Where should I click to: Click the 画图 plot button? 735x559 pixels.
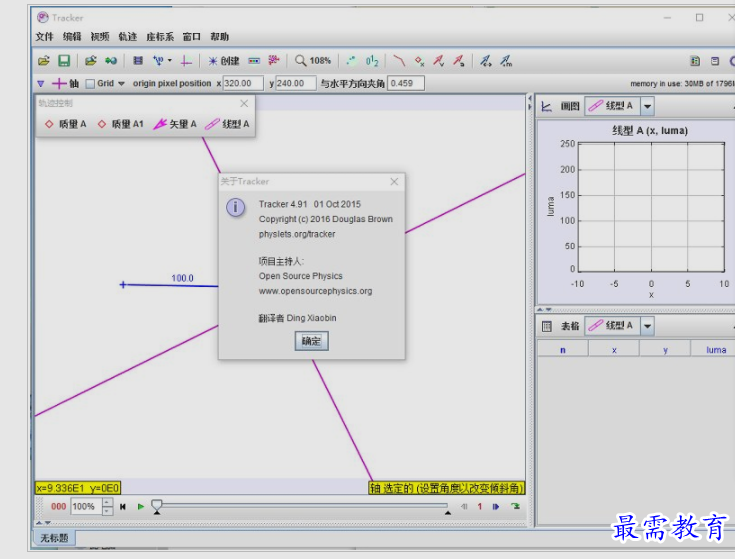click(561, 106)
